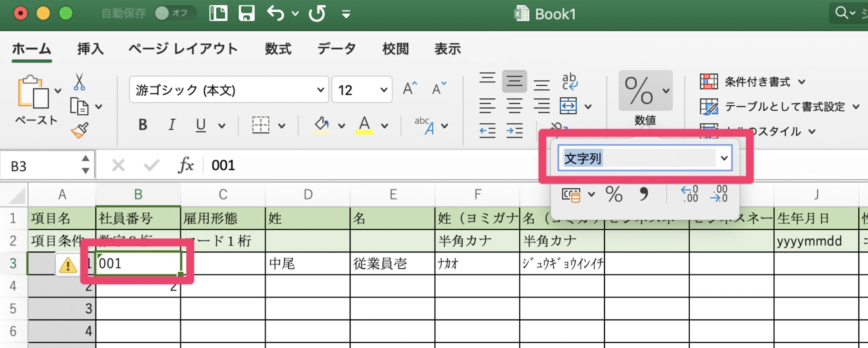This screenshot has width=868, height=348.
Task: Center text horizontally
Action: click(514, 106)
